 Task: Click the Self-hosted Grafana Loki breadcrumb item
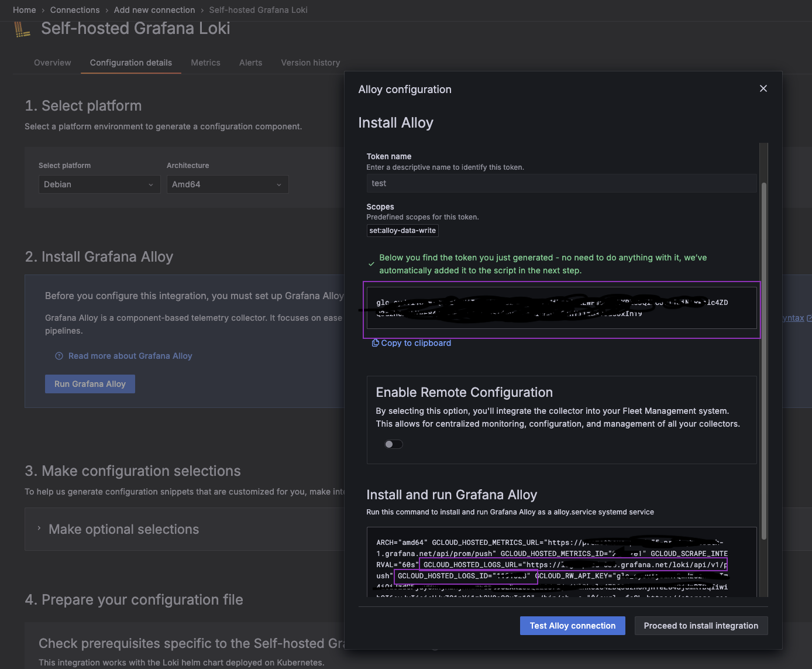click(258, 10)
